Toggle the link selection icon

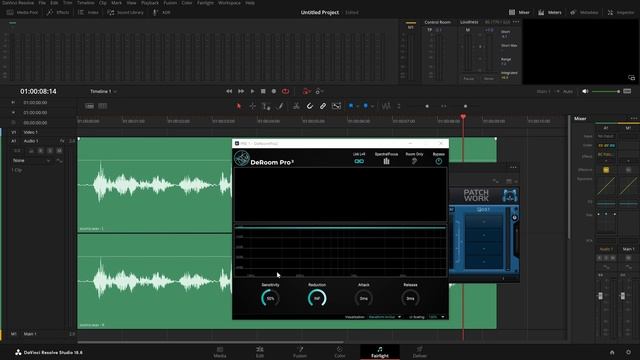[x=323, y=106]
